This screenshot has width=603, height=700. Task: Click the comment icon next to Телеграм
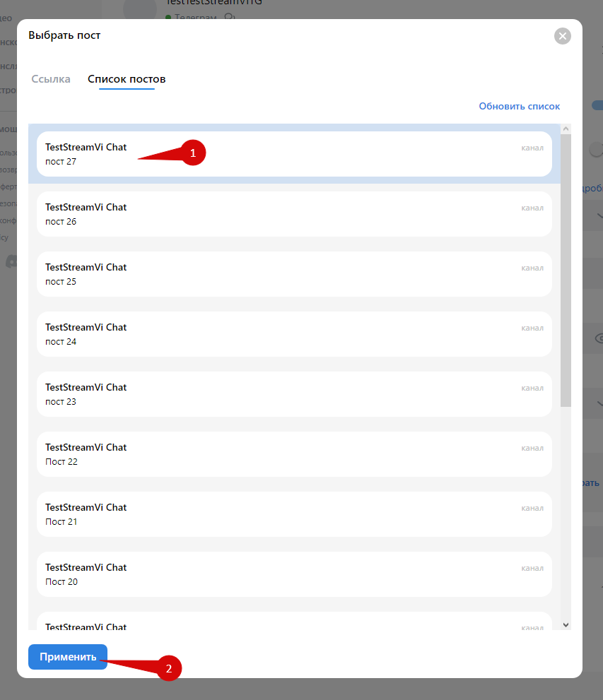(230, 17)
